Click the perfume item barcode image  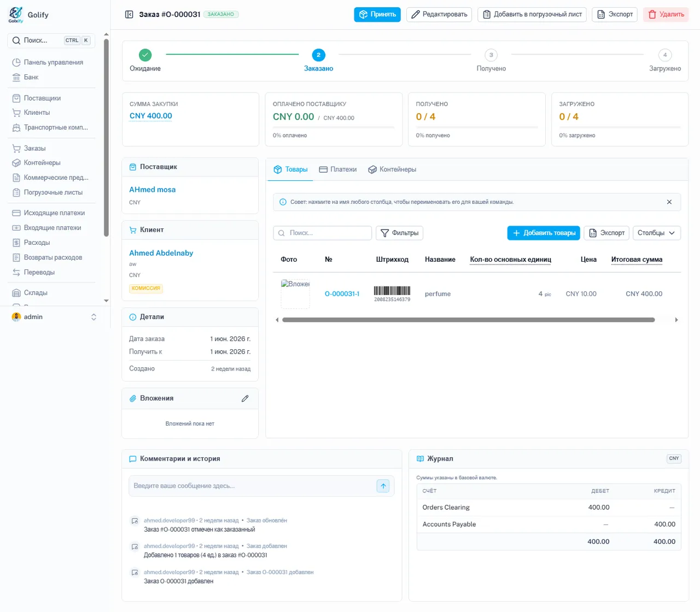pyautogui.click(x=392, y=293)
